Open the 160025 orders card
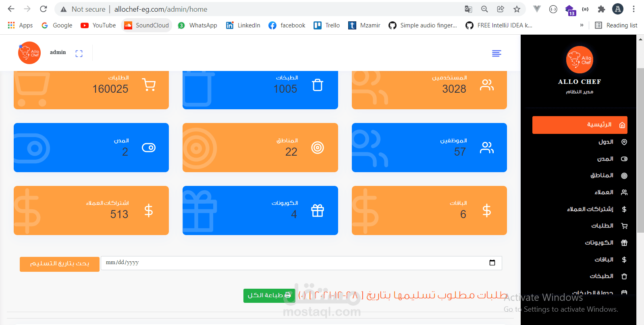Viewport: 644px width, 325px height. 91,90
